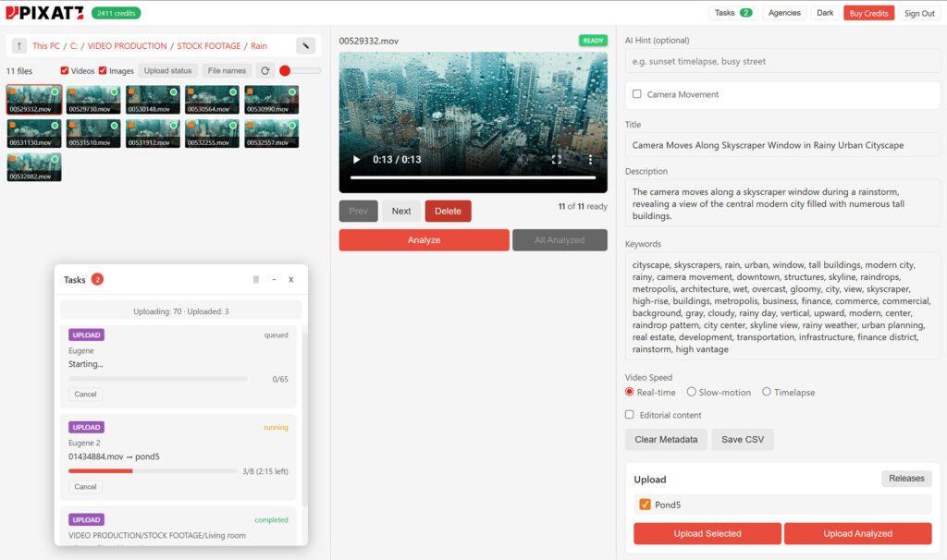
Task: Click trash icon in Tasks panel
Action: (256, 280)
